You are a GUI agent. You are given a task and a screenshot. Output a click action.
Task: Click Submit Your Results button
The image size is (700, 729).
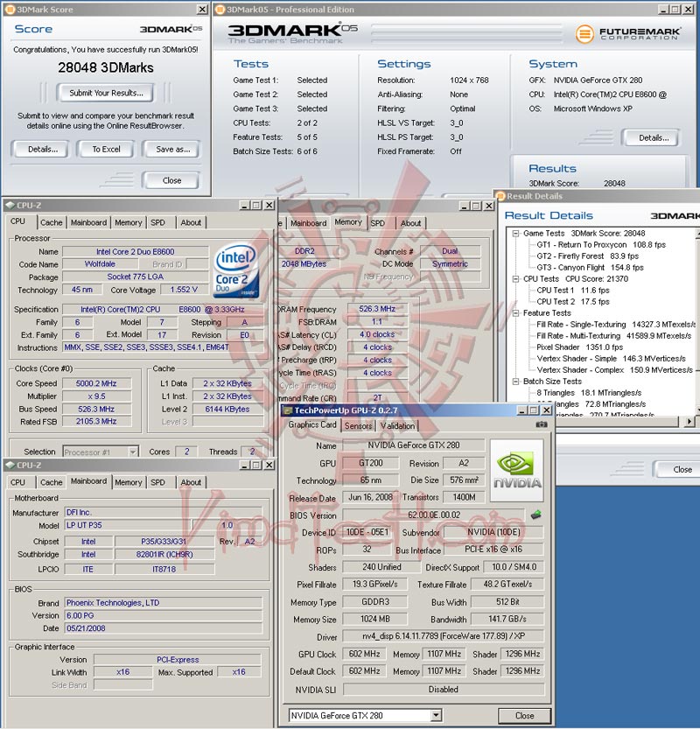pos(106,93)
